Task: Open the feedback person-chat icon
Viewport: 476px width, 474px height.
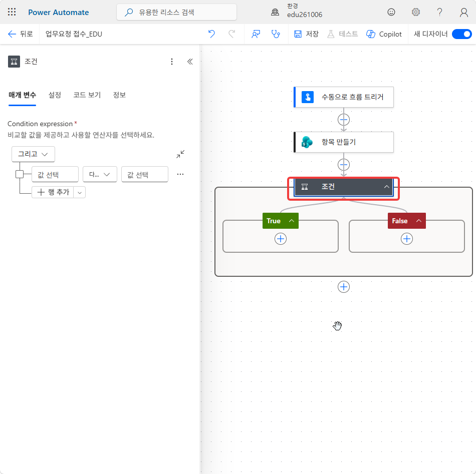Action: (256, 34)
